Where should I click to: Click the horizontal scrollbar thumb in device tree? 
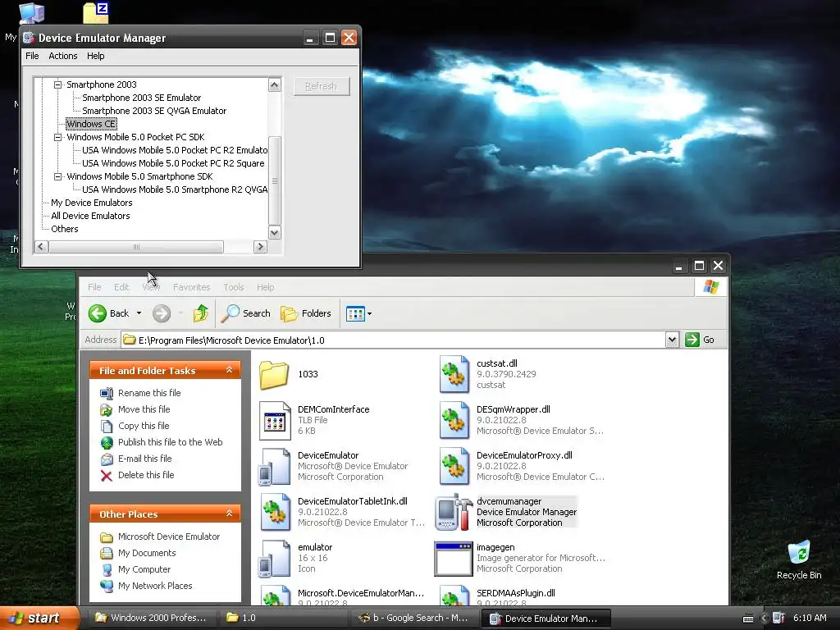[x=136, y=247]
